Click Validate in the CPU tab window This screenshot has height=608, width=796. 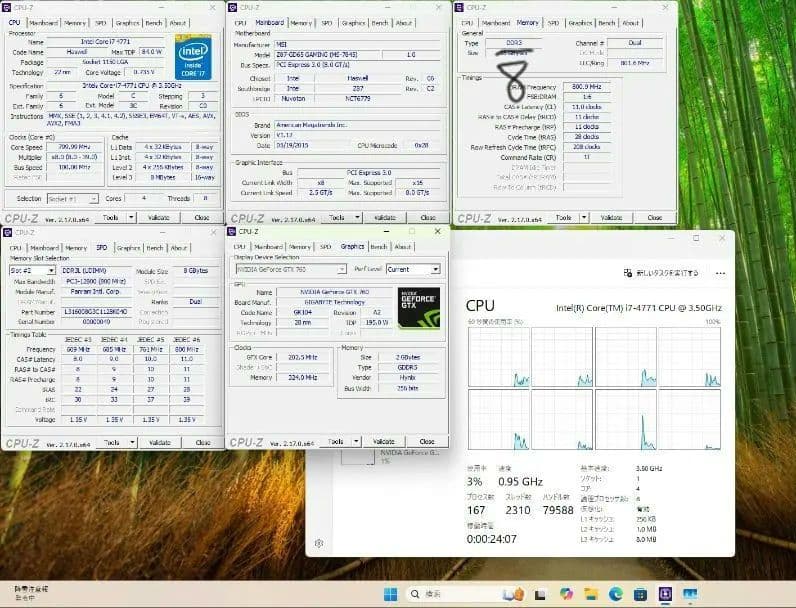[x=158, y=218]
